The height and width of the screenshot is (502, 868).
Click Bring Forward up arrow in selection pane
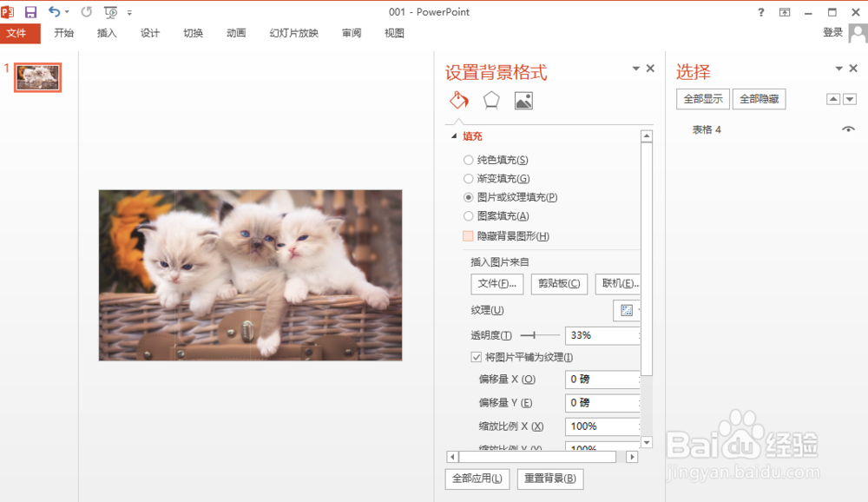pyautogui.click(x=833, y=99)
